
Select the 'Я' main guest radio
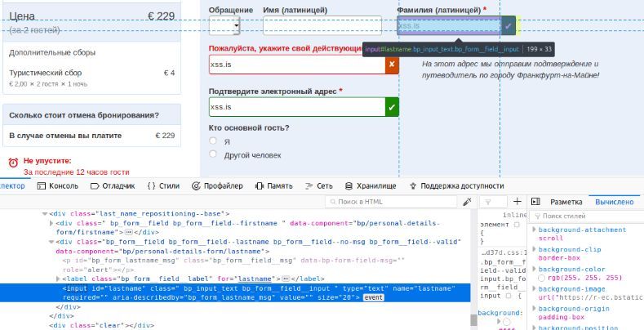point(213,141)
